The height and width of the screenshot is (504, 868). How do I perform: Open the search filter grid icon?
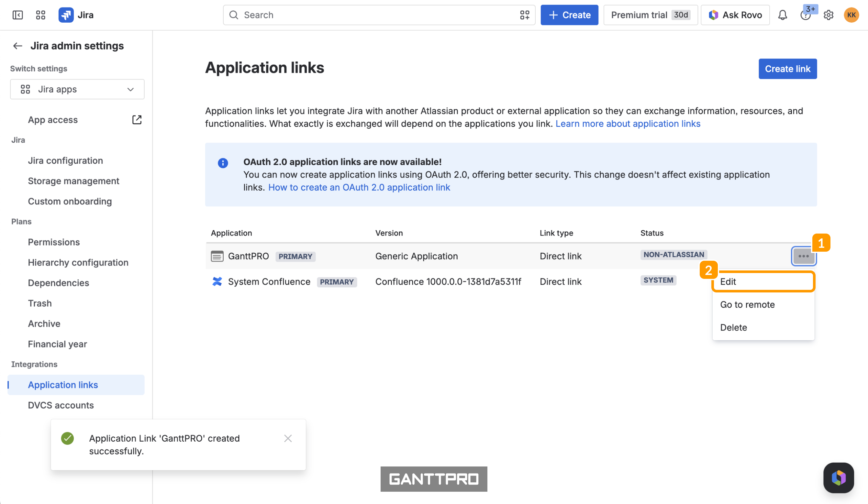coord(525,15)
